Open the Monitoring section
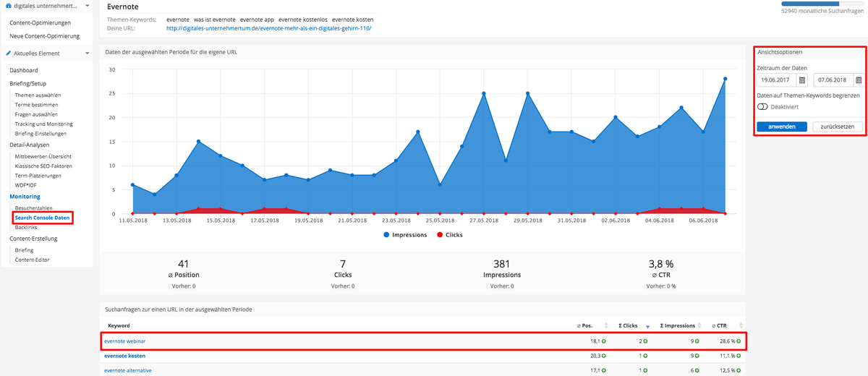Viewport: 868px width, 376px height. coord(25,197)
